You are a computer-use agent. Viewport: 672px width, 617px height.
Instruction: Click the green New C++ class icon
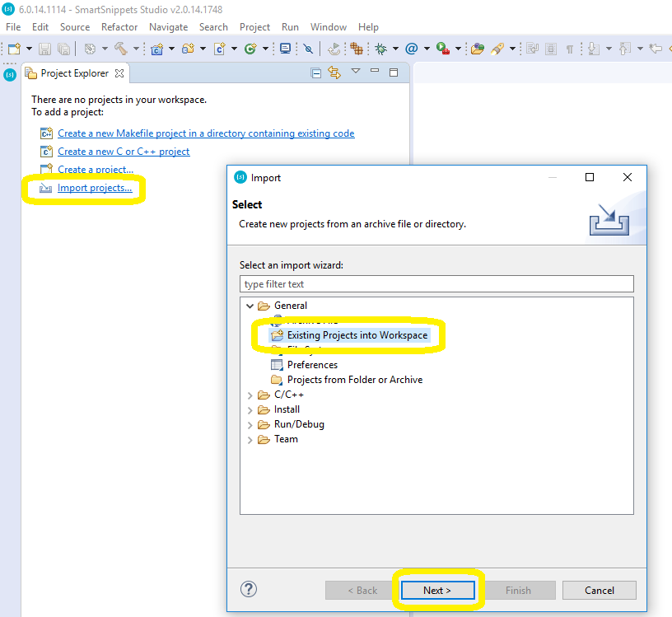pyautogui.click(x=250, y=49)
